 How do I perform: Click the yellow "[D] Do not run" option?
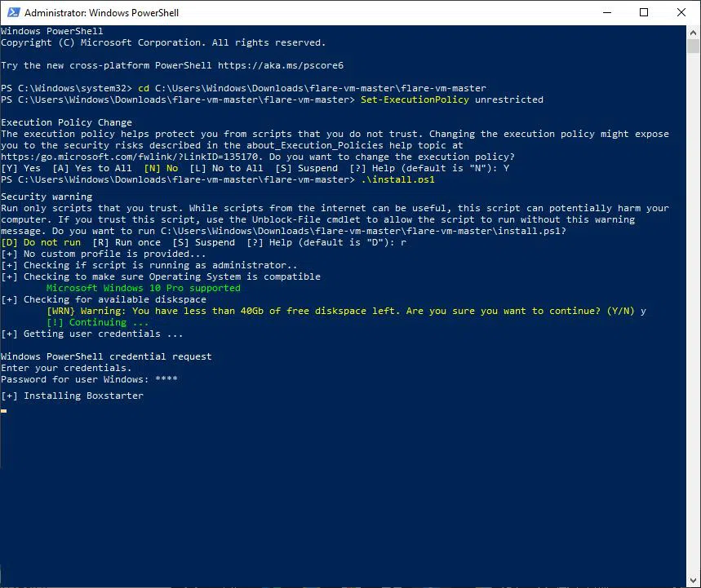pyautogui.click(x=41, y=242)
